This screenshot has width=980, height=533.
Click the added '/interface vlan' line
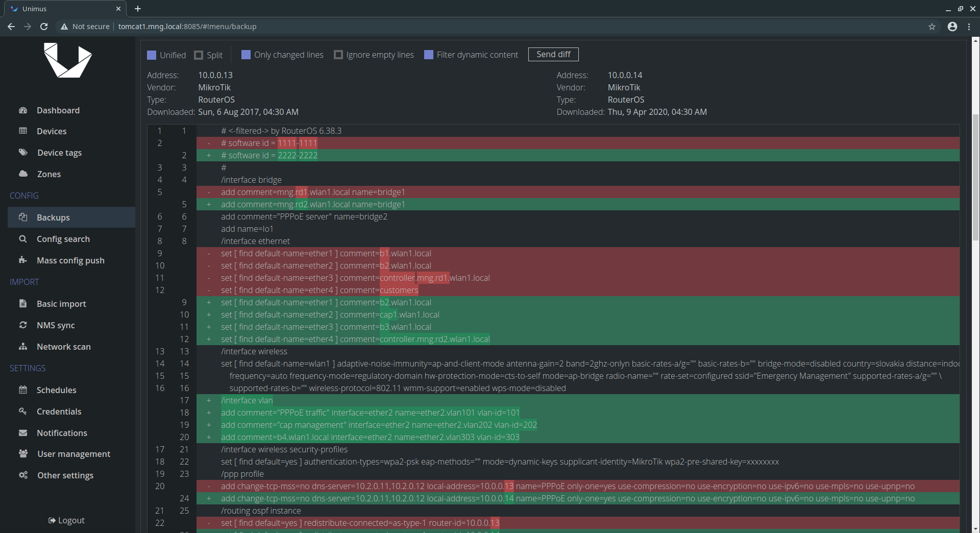(578, 400)
